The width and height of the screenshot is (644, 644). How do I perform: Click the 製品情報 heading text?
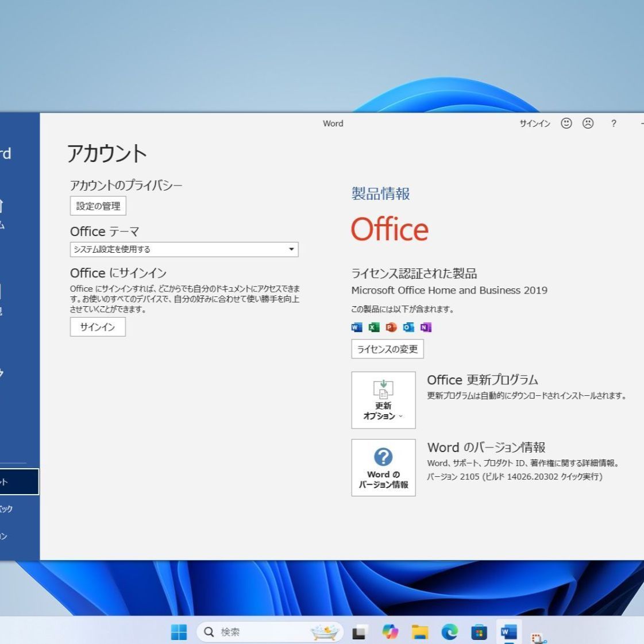(380, 194)
